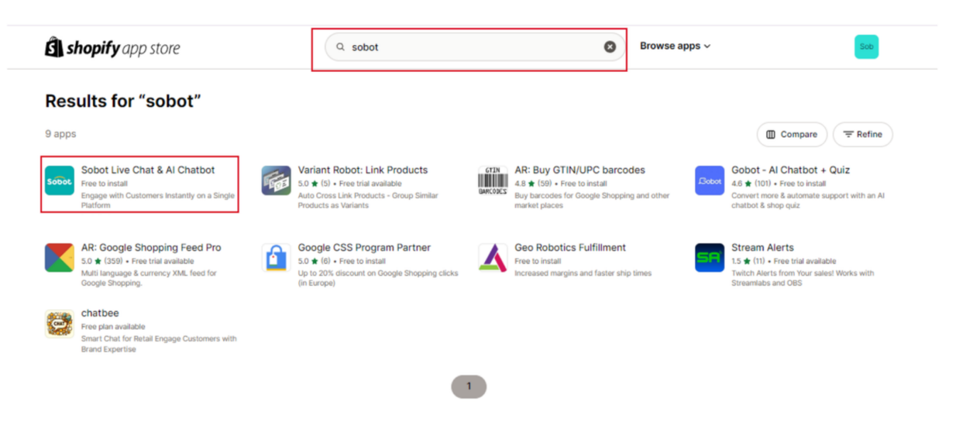The image size is (980, 422).
Task: Click "Auto Cross Link Products" description
Action: tap(370, 201)
